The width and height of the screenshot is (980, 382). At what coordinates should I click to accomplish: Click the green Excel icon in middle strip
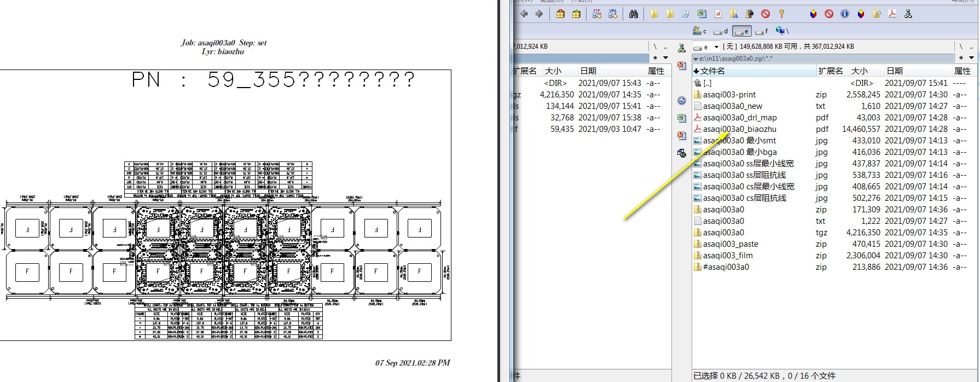682,118
